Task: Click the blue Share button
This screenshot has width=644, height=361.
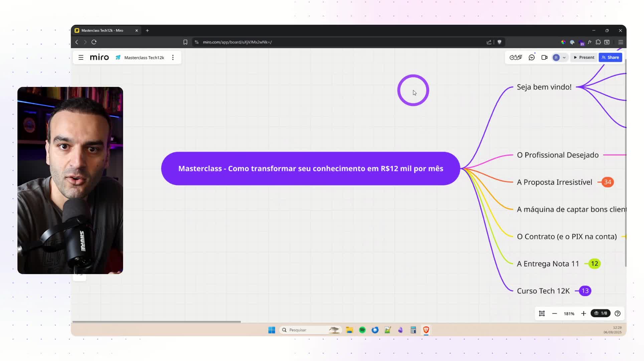Action: pos(610,57)
